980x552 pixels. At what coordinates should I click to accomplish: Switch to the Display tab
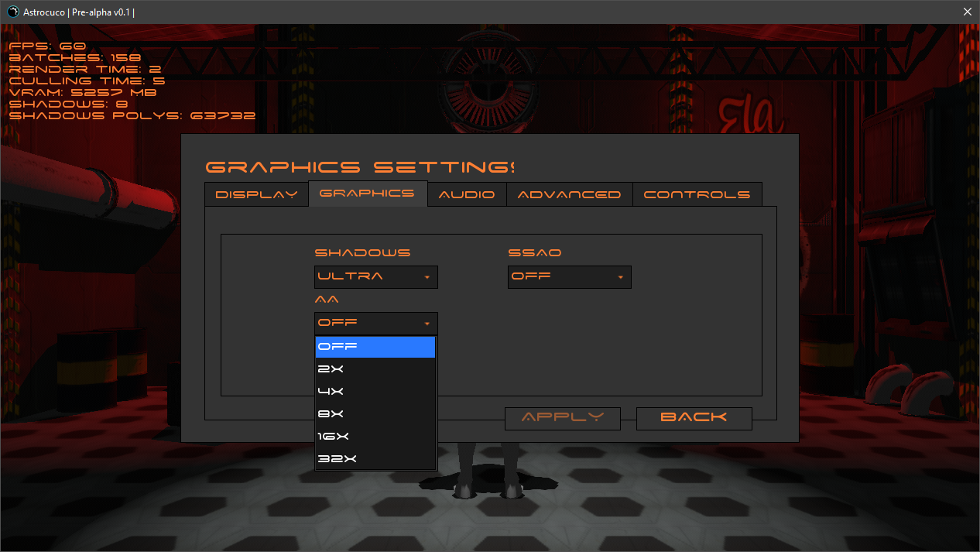click(256, 194)
